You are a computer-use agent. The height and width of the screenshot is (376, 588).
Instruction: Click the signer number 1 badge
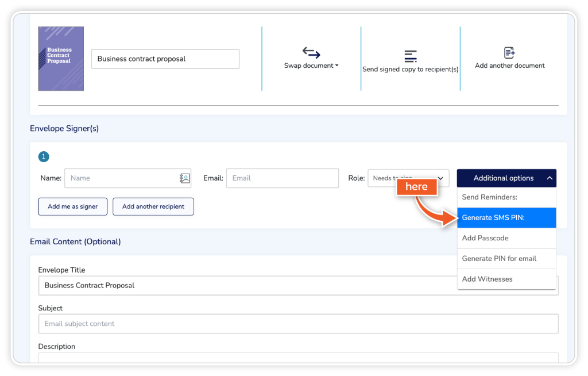(x=44, y=157)
